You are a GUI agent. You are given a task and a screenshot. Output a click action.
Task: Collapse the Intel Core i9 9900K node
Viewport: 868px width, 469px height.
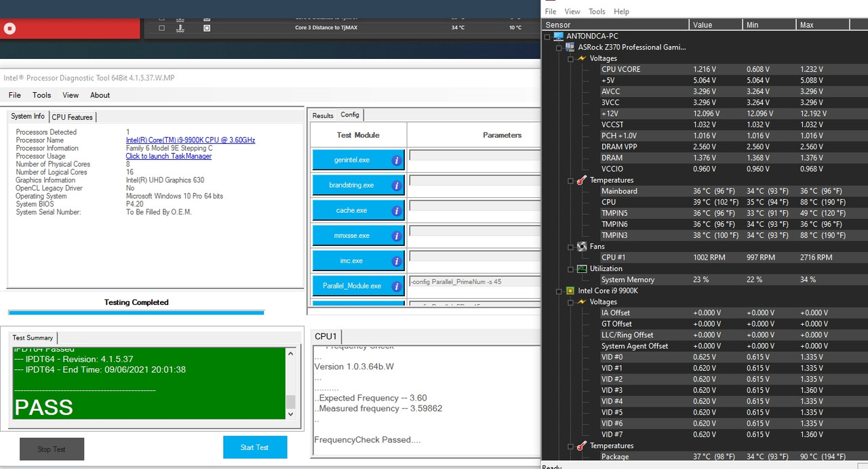(559, 291)
